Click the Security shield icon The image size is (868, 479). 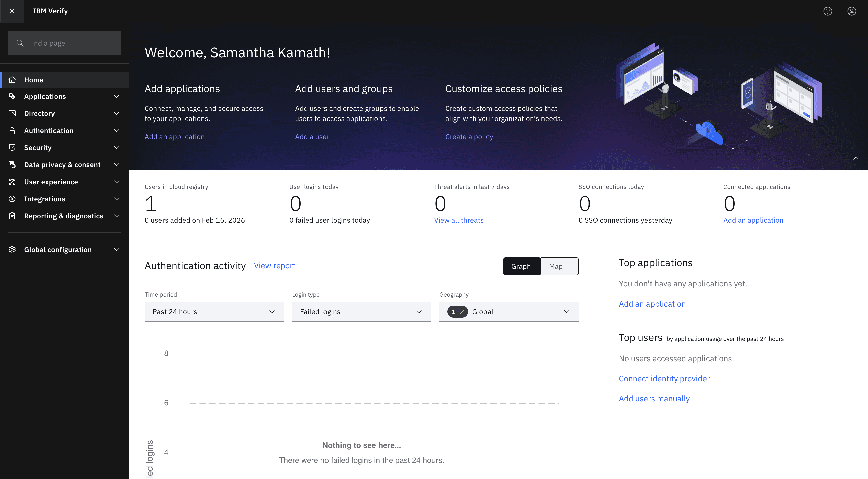(x=12, y=148)
